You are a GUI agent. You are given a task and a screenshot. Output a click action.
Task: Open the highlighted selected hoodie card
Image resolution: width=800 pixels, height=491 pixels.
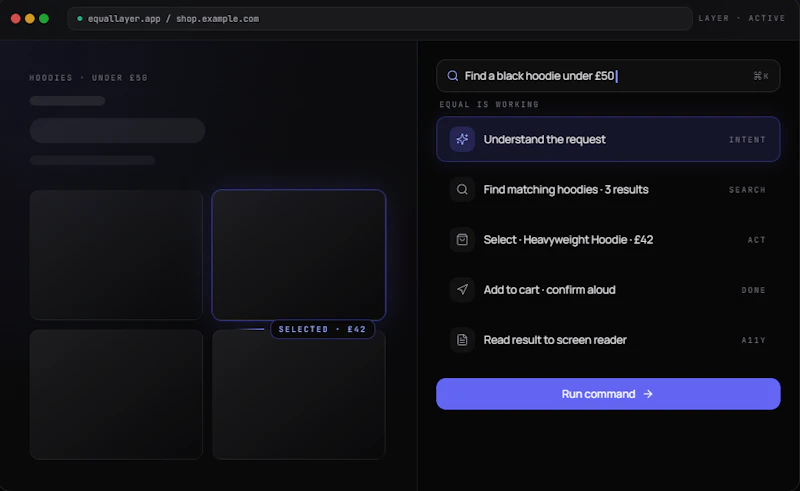click(x=299, y=255)
